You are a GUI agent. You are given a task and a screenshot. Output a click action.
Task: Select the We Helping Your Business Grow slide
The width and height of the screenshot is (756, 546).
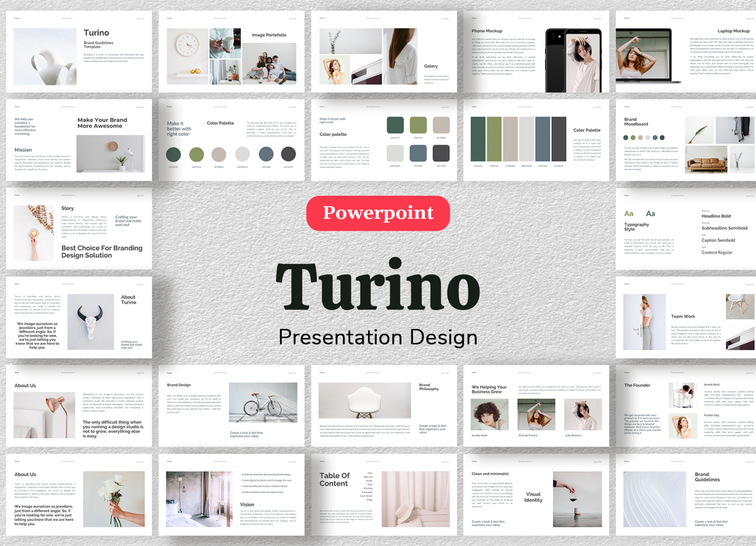[x=536, y=405]
